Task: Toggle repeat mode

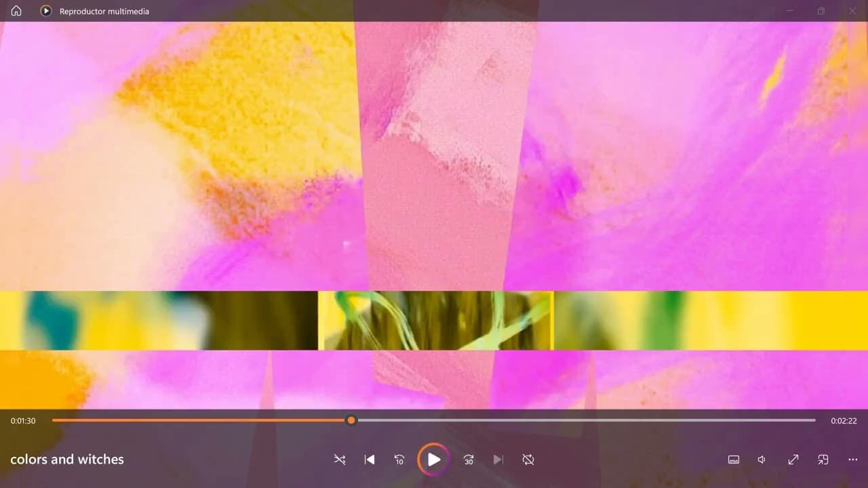Action: point(528,460)
